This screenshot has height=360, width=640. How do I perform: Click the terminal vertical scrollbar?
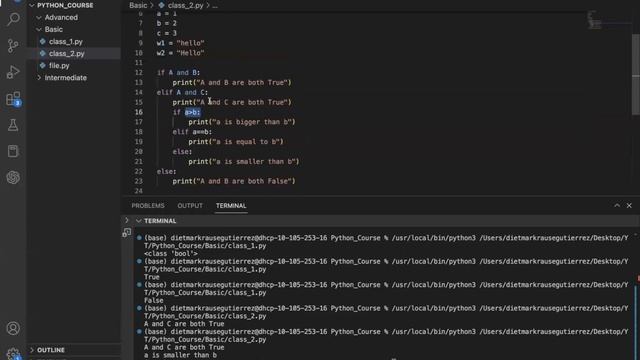[636, 322]
